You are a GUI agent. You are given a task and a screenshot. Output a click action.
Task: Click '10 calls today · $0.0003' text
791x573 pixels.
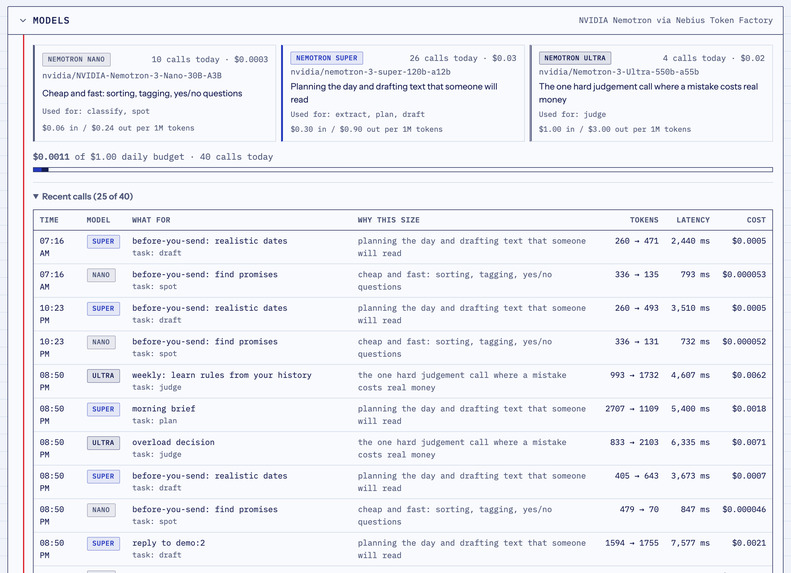(210, 60)
